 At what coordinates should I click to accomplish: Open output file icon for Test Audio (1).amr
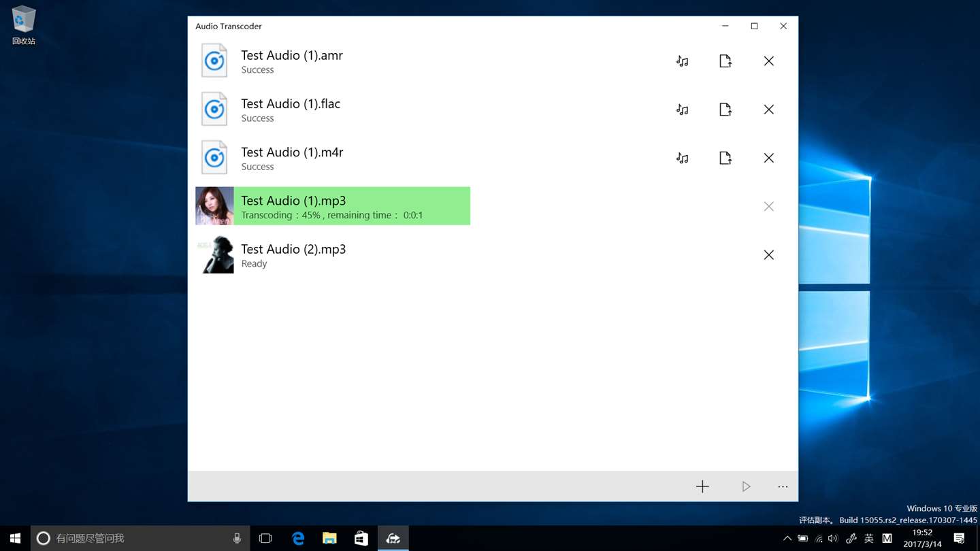pyautogui.click(x=725, y=61)
